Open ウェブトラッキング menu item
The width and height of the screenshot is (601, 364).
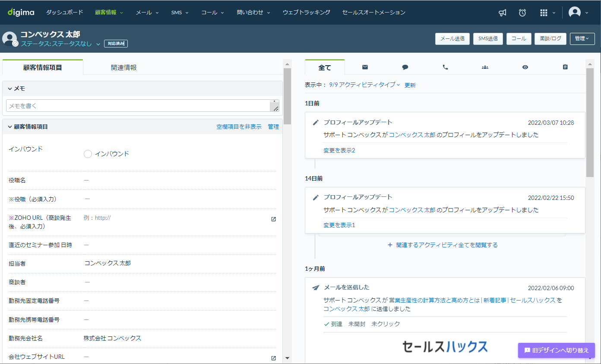(x=307, y=13)
